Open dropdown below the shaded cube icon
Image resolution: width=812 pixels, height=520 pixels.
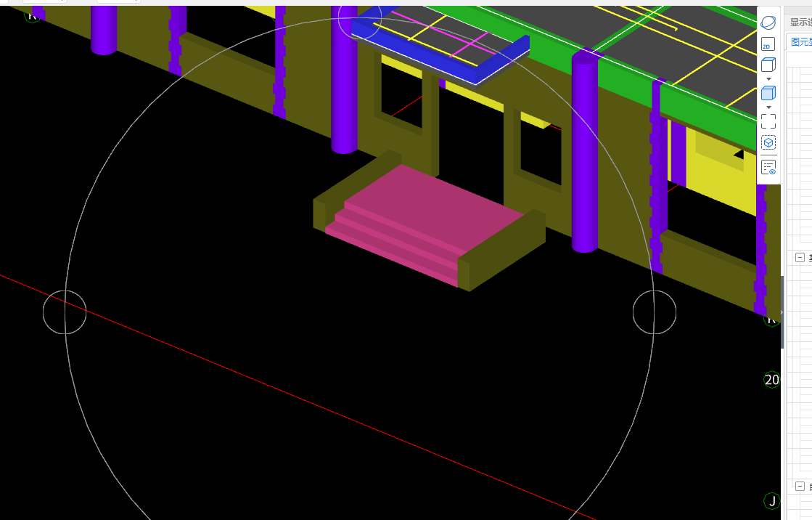pyautogui.click(x=768, y=107)
